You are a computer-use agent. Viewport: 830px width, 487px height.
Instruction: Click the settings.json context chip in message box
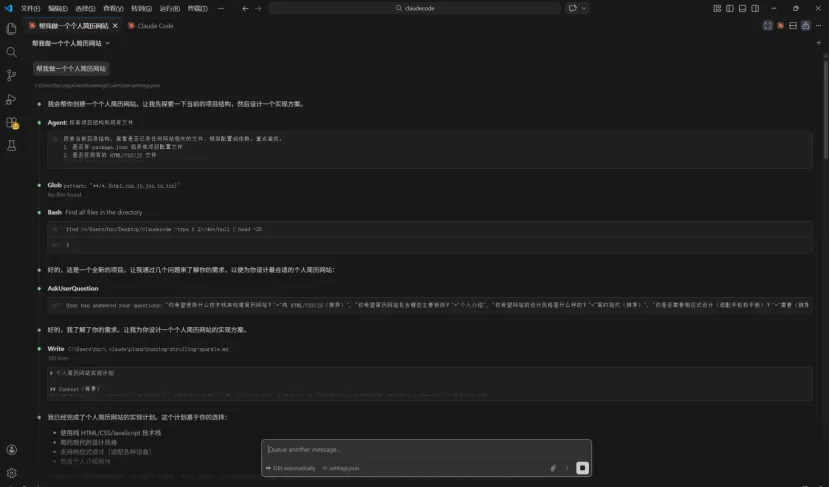[x=340, y=468]
